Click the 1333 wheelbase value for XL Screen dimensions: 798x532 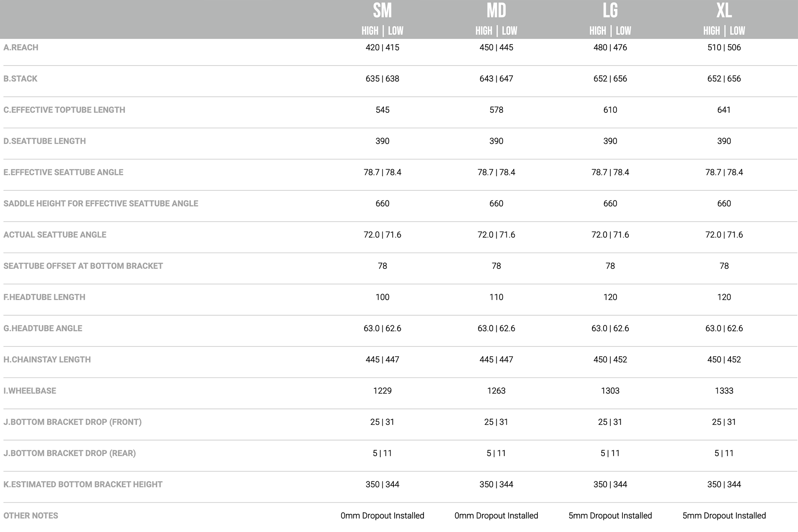pos(724,391)
